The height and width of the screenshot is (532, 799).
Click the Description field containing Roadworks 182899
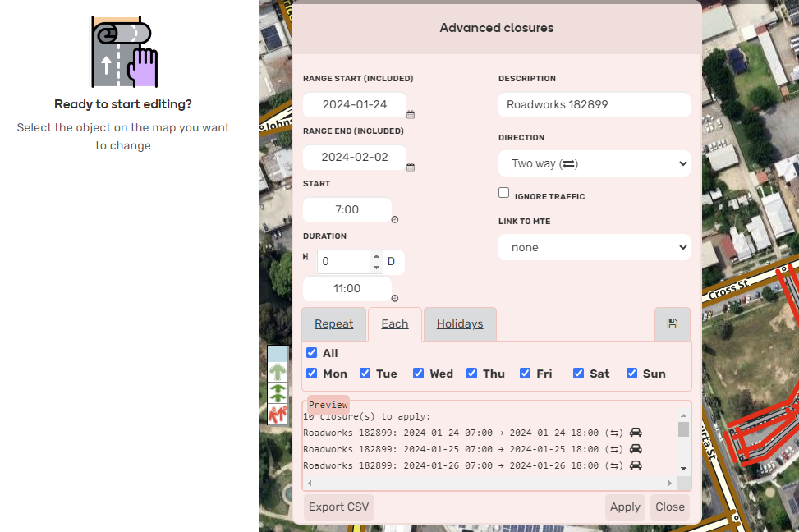coord(594,105)
